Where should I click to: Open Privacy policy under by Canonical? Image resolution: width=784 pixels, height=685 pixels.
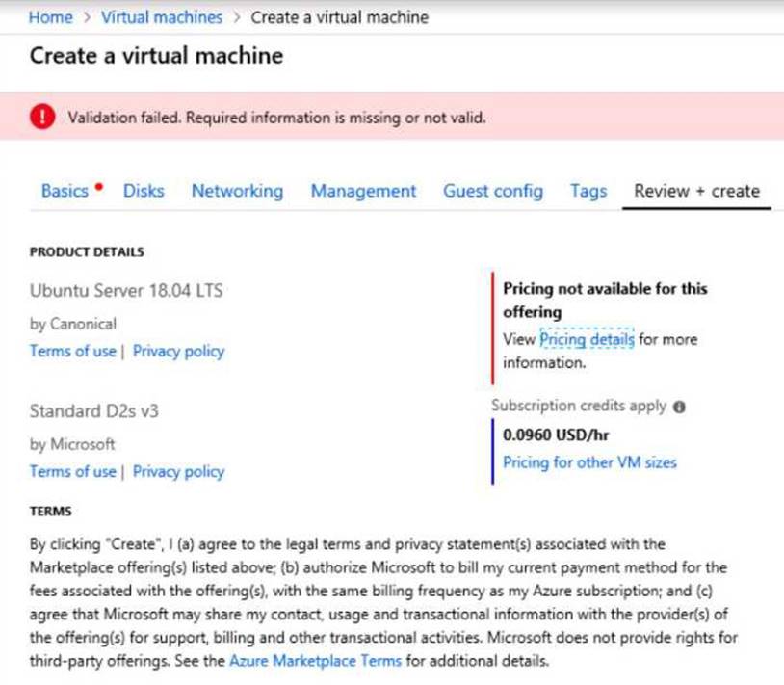178,351
